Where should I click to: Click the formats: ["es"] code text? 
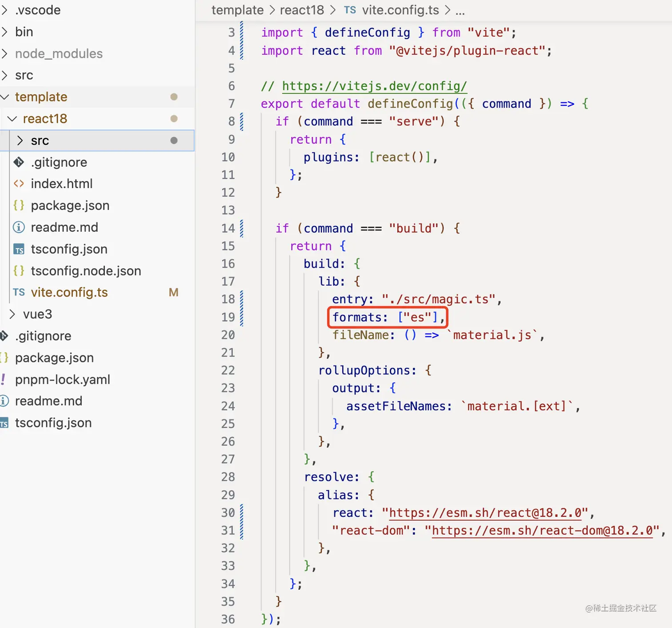coord(386,317)
